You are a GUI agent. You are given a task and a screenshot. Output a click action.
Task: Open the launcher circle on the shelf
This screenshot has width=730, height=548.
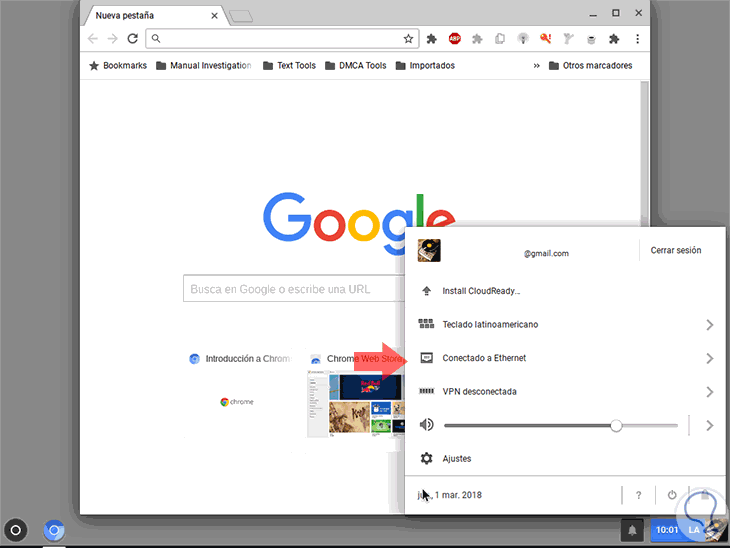(x=15, y=530)
